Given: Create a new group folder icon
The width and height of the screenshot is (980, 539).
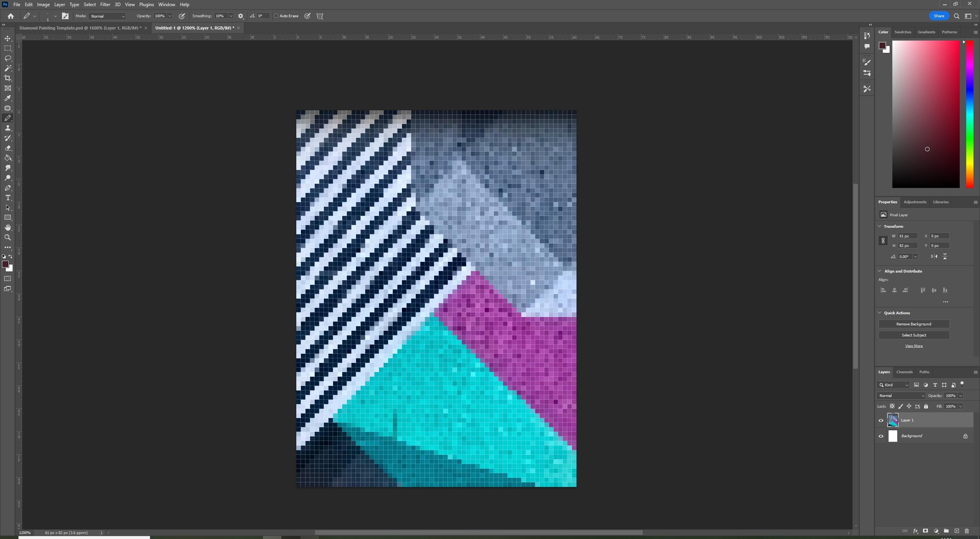Looking at the screenshot, I should (x=946, y=531).
